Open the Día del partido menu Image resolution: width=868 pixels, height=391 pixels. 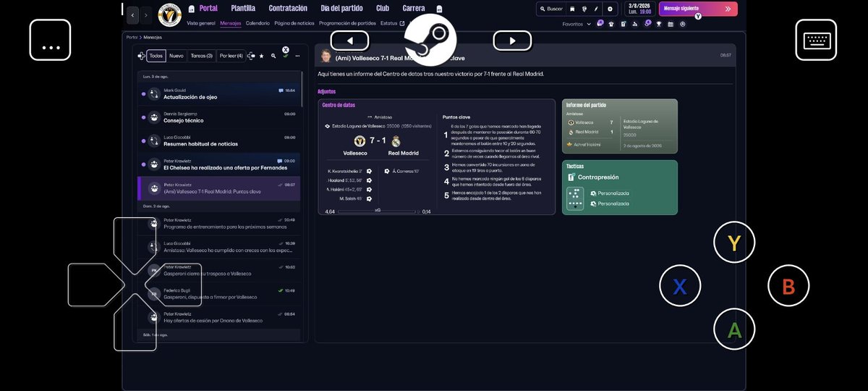point(343,9)
